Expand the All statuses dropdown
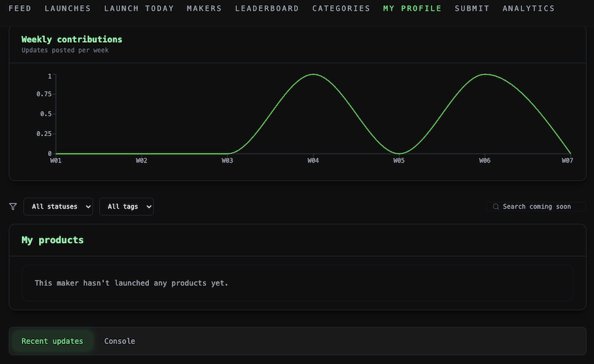This screenshot has height=364, width=594. pyautogui.click(x=58, y=207)
